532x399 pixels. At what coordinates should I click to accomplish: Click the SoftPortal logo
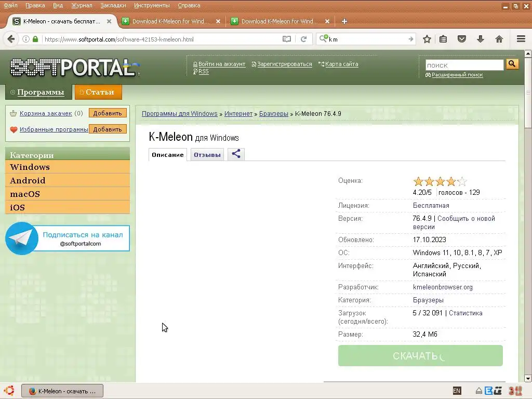click(x=74, y=67)
